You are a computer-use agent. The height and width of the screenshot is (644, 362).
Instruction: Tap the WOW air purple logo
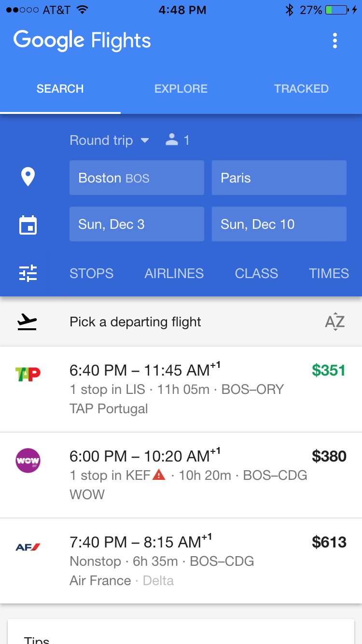28,460
